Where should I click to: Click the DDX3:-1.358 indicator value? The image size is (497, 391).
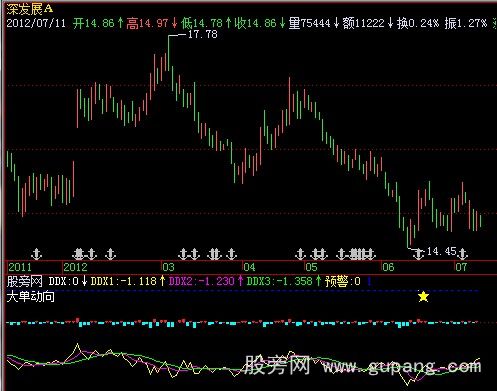(280, 281)
